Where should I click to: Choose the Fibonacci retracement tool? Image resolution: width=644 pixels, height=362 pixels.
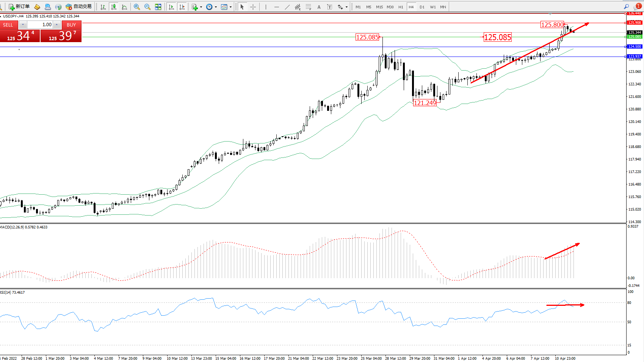point(308,7)
